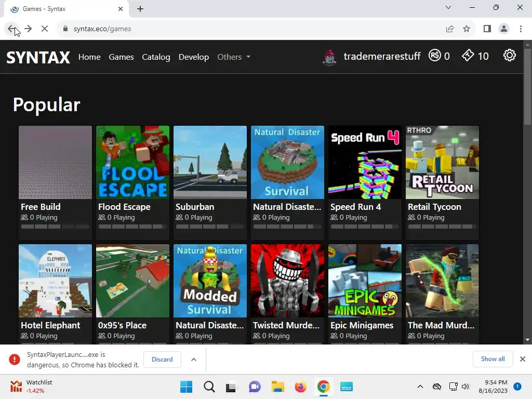Close the downloads bar

click(523, 359)
